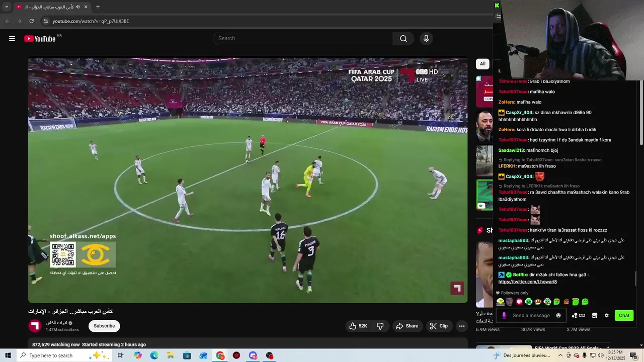The image size is (644, 362).
Task: Go back in the browser
Action: 7,21
